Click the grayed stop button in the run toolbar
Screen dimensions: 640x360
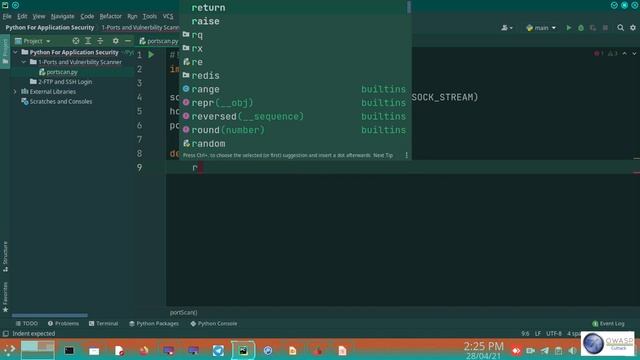(605, 28)
